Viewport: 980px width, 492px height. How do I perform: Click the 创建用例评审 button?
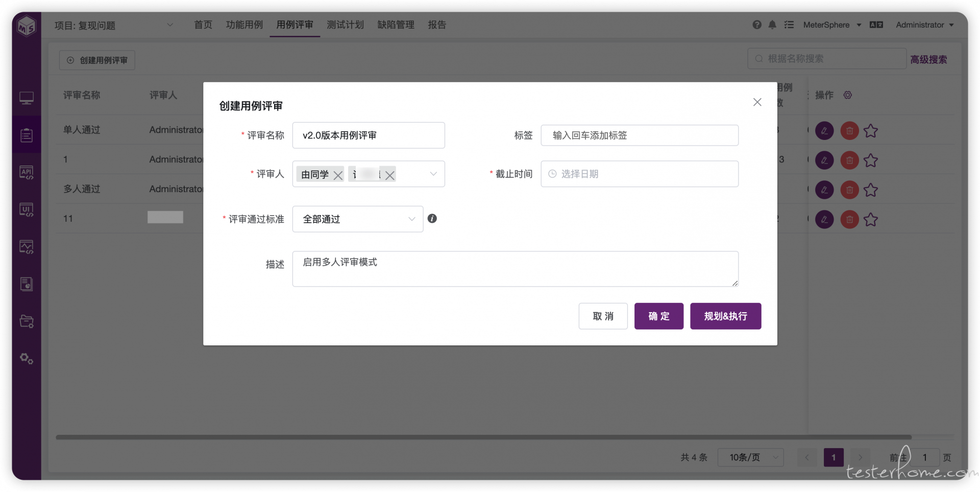(97, 60)
